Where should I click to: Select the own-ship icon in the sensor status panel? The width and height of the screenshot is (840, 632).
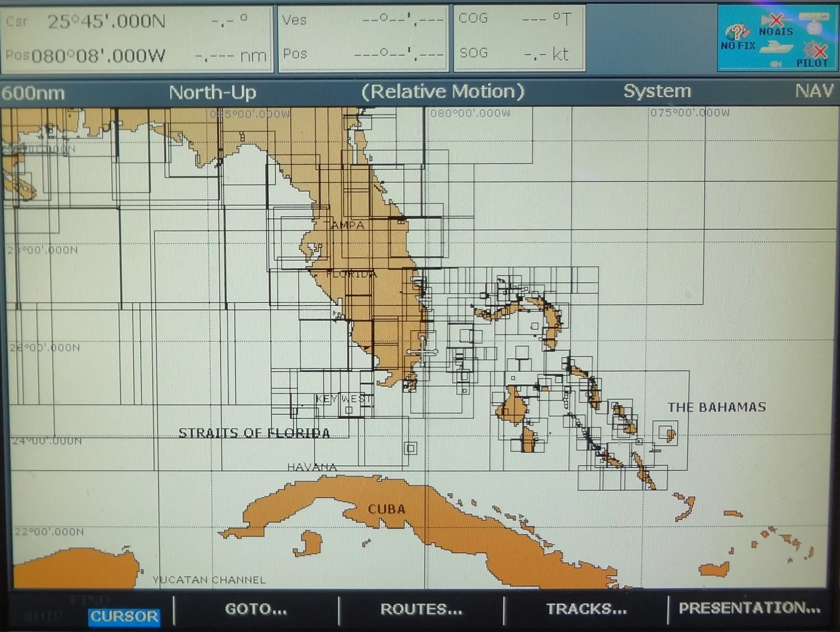click(776, 48)
